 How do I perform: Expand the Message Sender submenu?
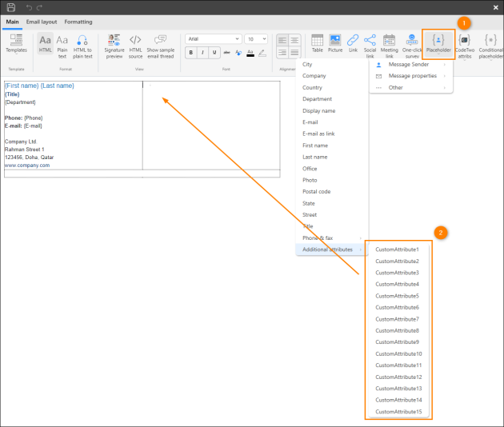(x=411, y=65)
